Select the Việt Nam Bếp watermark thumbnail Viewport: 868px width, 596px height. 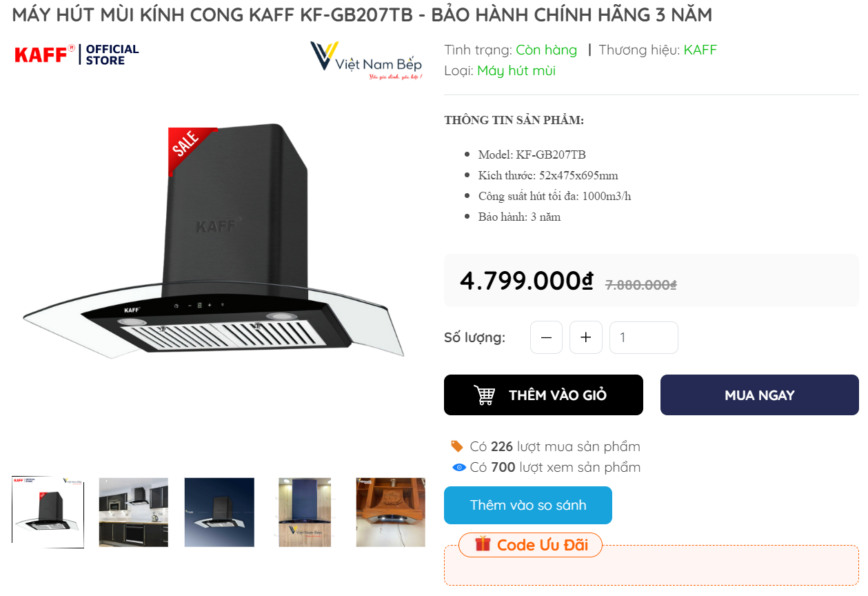click(305, 513)
